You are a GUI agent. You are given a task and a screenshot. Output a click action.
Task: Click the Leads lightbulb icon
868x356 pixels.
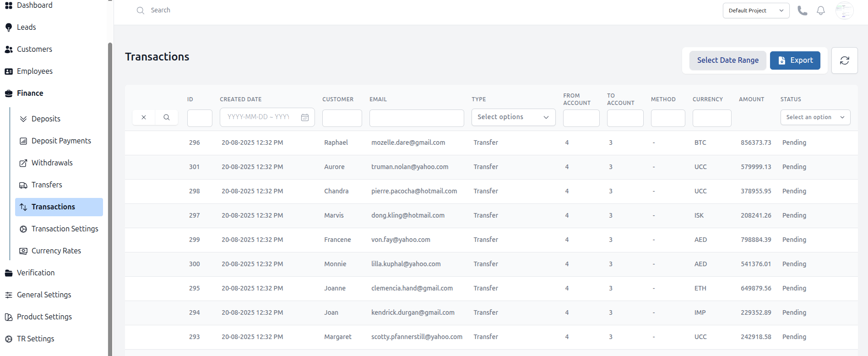pyautogui.click(x=9, y=27)
